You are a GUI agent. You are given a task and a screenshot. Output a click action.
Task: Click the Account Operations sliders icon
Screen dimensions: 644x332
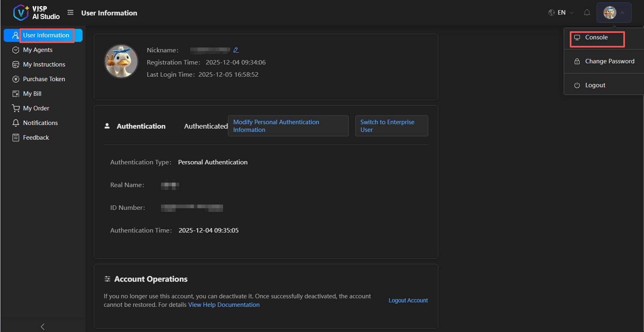(x=107, y=279)
